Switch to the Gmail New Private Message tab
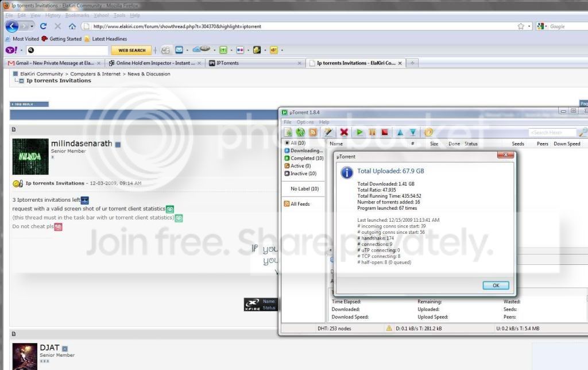Screen dimensions: 588x370 click(x=54, y=63)
